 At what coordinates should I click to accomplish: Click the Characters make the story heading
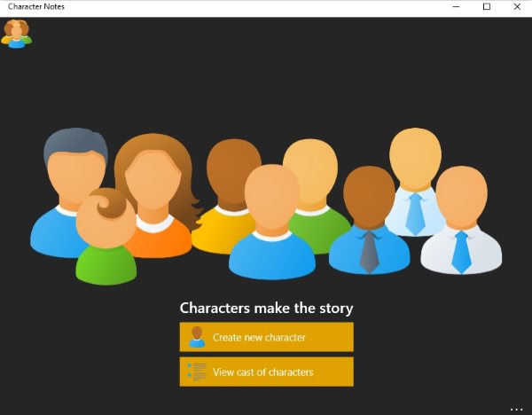[x=266, y=308]
